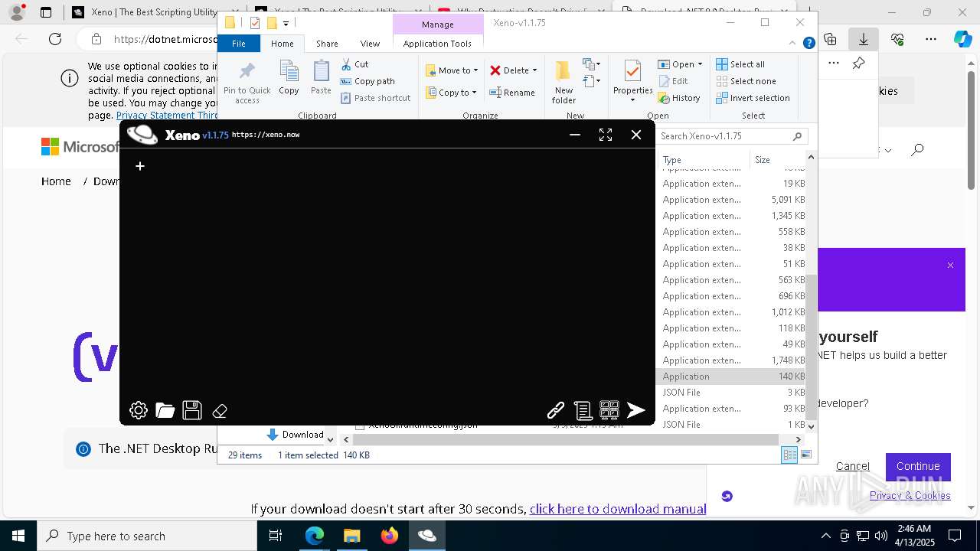The width and height of the screenshot is (980, 551).
Task: Refresh the Edge browser page
Action: (x=55, y=39)
